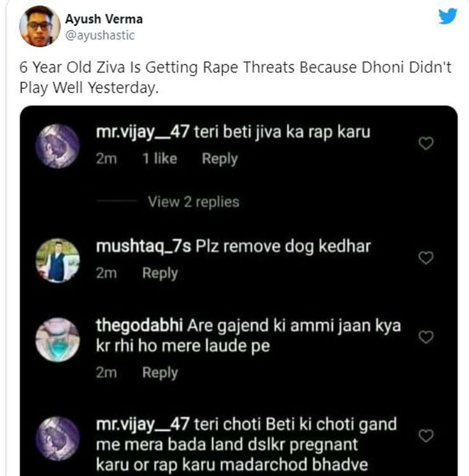The height and width of the screenshot is (476, 469).
Task: Toggle like heart on thegodabhi's comment
Action: [426, 337]
